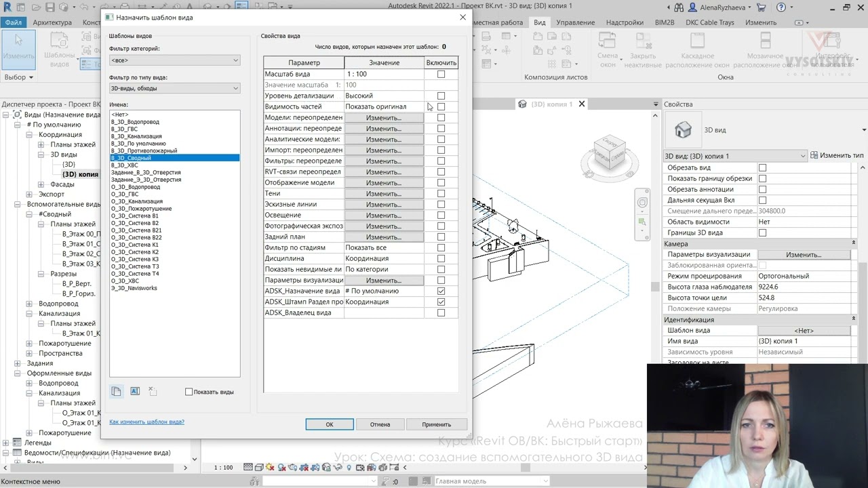Click the Sun Path icon in view control bar
This screenshot has width=868, height=488.
tap(271, 468)
